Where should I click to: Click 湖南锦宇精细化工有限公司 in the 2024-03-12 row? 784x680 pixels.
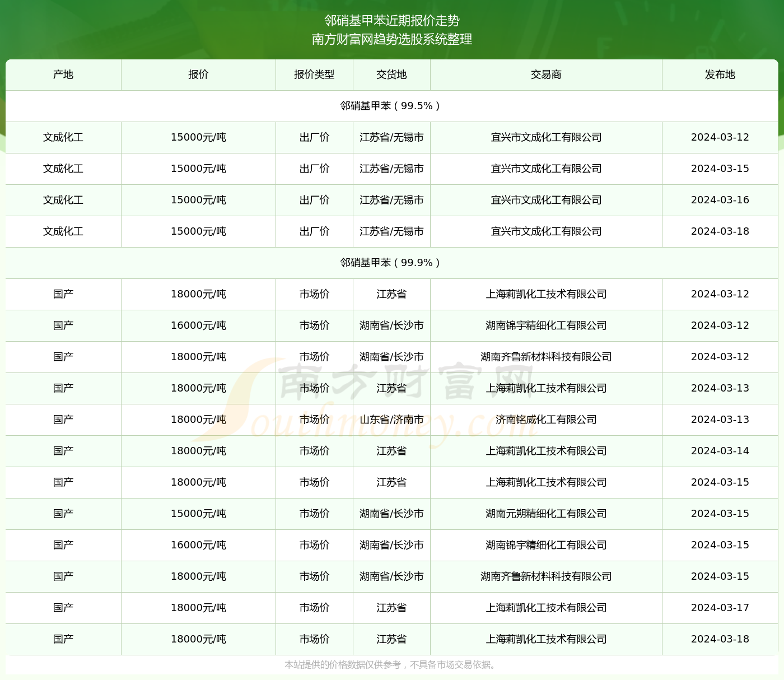click(546, 325)
